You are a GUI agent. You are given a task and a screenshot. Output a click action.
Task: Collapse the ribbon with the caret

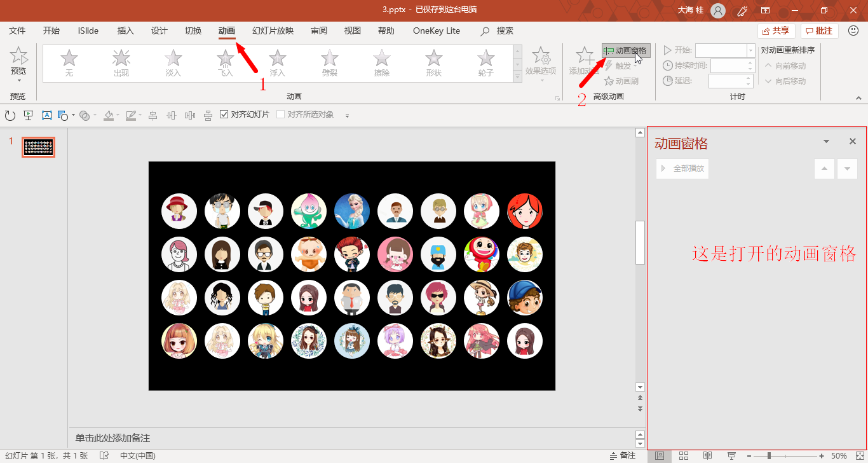coord(858,98)
